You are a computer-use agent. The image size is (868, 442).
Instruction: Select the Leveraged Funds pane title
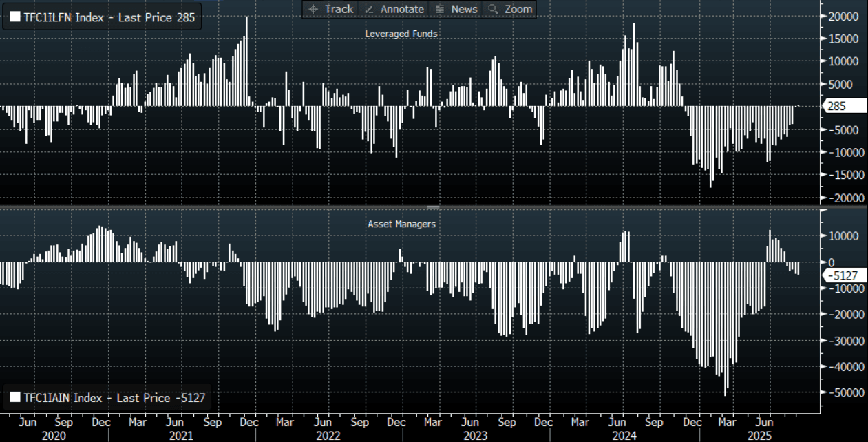click(401, 34)
